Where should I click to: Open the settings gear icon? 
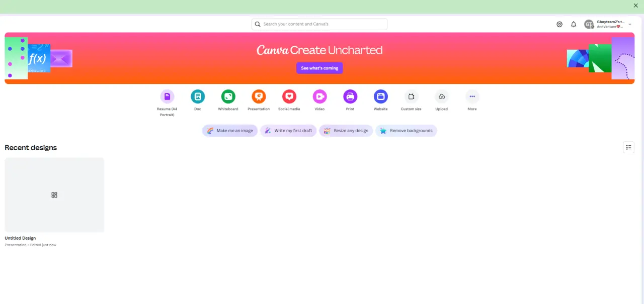click(x=559, y=24)
